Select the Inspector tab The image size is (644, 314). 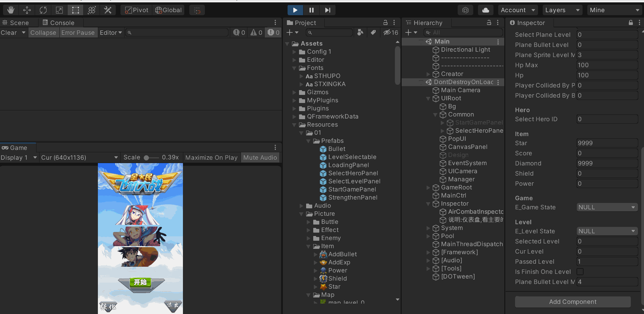coord(527,23)
